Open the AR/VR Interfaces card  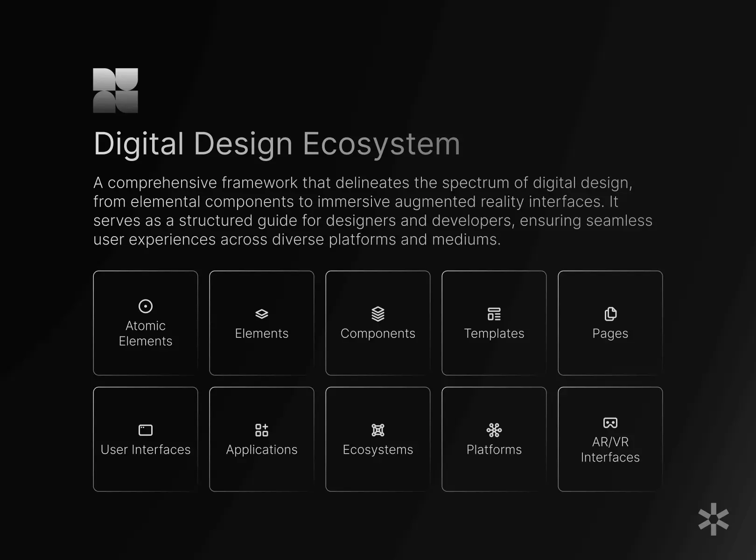(610, 439)
